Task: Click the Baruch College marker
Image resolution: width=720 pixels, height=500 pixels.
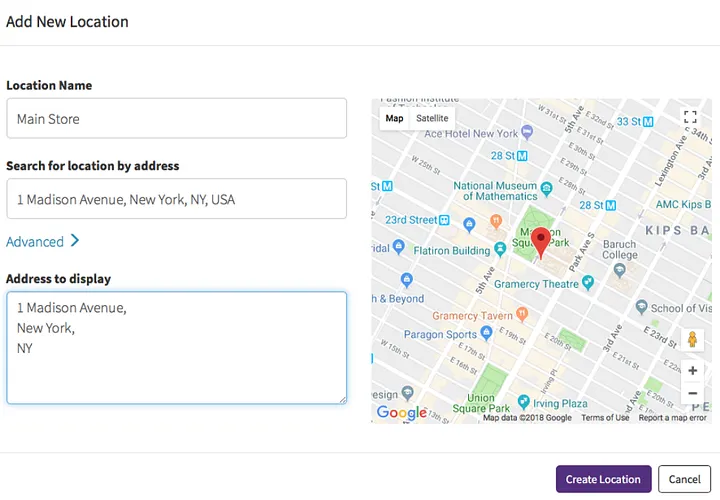Action: pos(619,270)
